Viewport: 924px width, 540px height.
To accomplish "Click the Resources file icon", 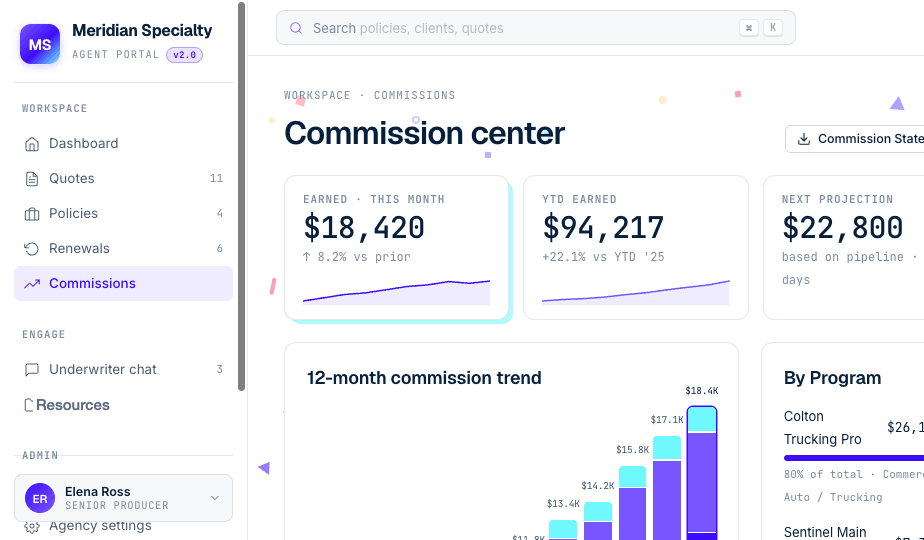I will click(28, 405).
